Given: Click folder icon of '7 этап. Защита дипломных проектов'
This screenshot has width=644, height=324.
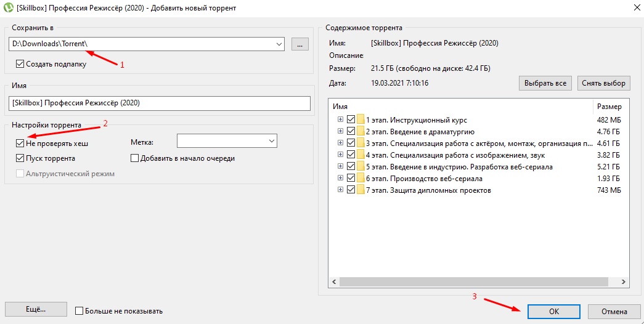Looking at the screenshot, I should 361,190.
